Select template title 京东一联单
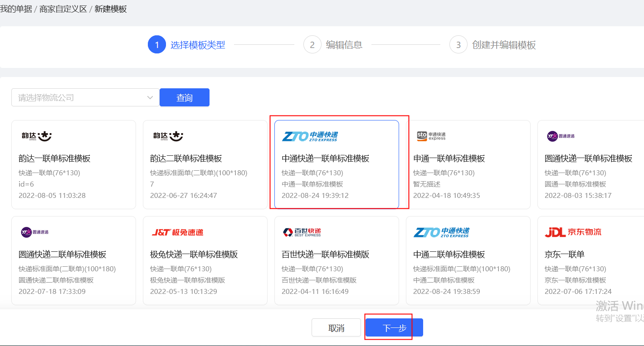The image size is (644, 346). [x=565, y=255]
